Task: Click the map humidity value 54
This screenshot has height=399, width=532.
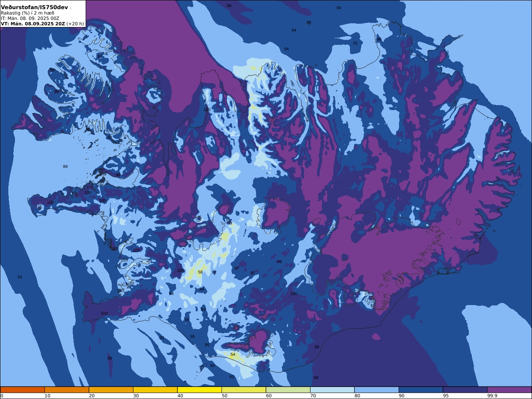Action: click(233, 355)
